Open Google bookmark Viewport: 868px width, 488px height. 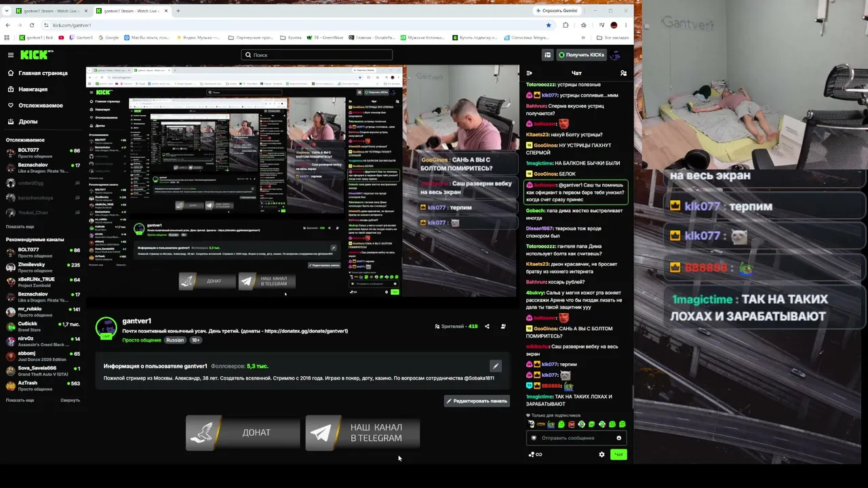[x=108, y=38]
